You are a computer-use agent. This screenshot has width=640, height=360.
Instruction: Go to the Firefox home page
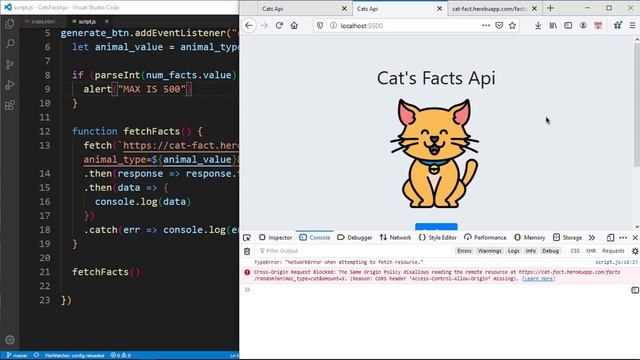click(x=294, y=25)
